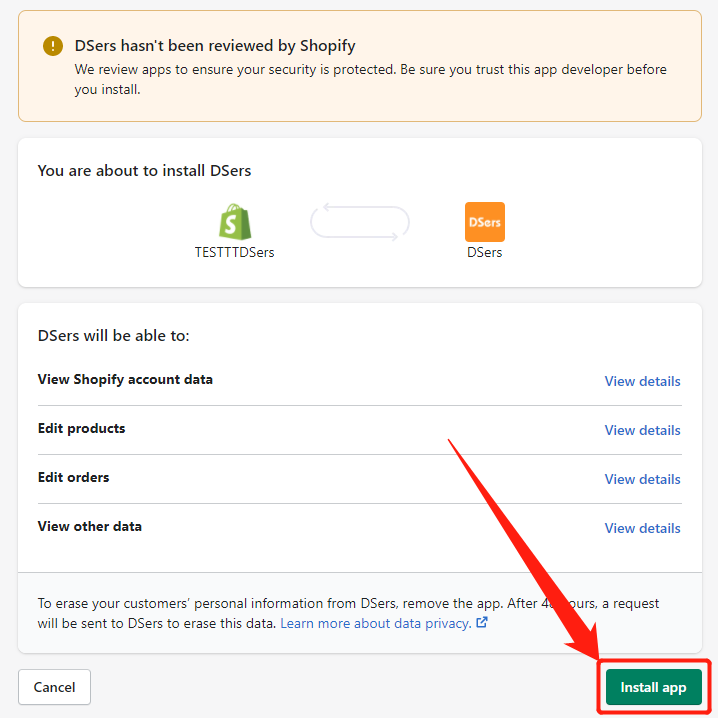Image resolution: width=718 pixels, height=718 pixels.
Task: Click the external link icon after data privacy
Action: (x=482, y=623)
